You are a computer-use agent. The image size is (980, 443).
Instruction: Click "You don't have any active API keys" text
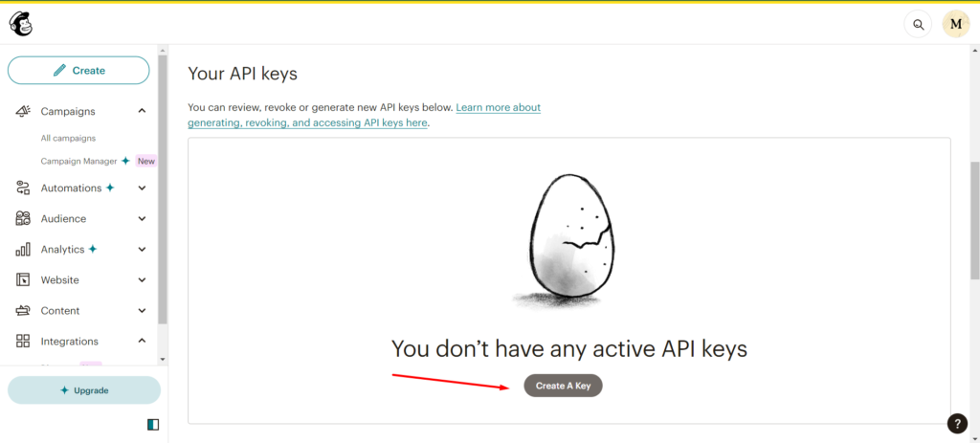tap(569, 348)
